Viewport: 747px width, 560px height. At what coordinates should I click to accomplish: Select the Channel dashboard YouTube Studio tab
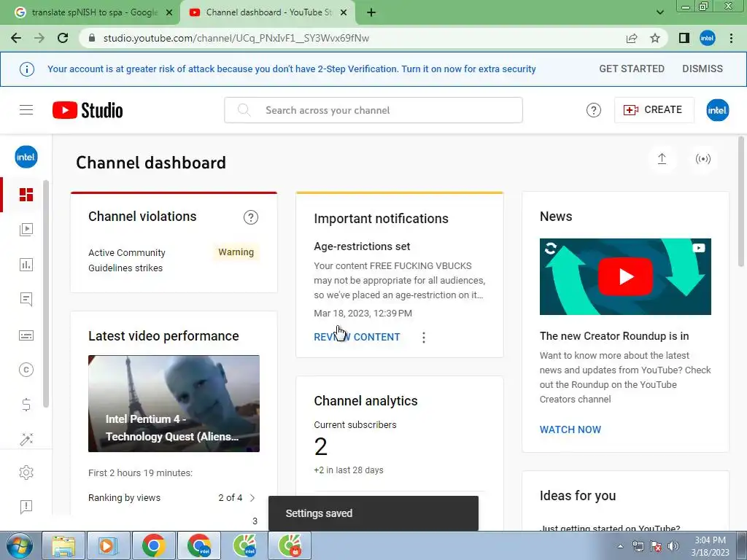(x=268, y=12)
